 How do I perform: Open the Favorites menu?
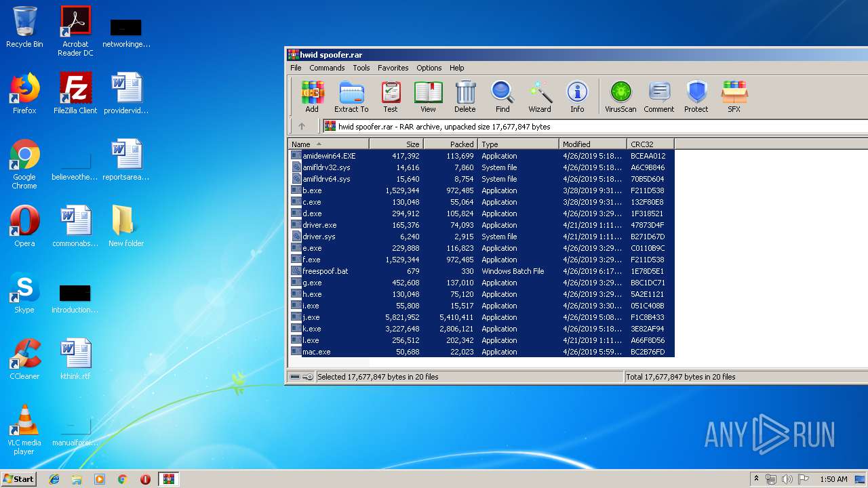393,68
